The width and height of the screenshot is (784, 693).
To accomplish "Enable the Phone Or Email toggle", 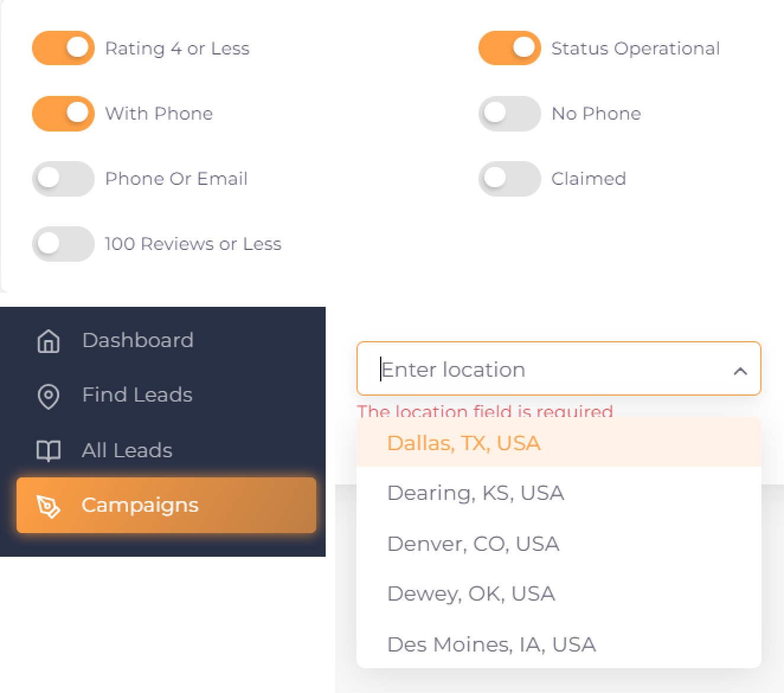I will pos(63,178).
